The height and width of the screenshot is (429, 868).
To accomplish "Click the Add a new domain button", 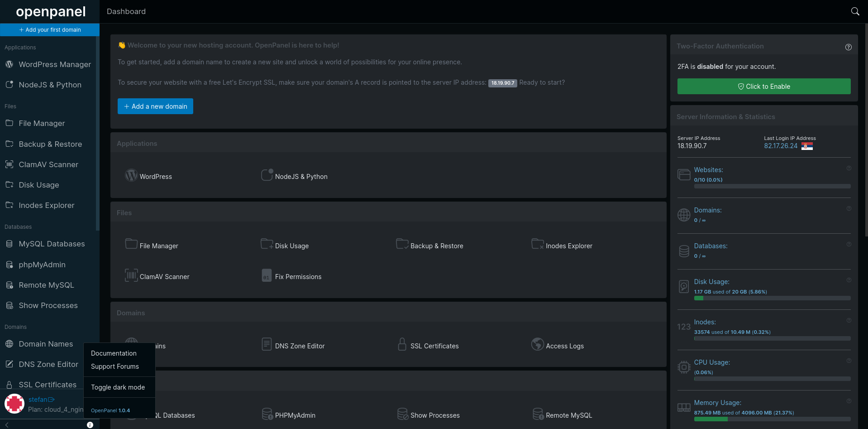I will pyautogui.click(x=155, y=106).
